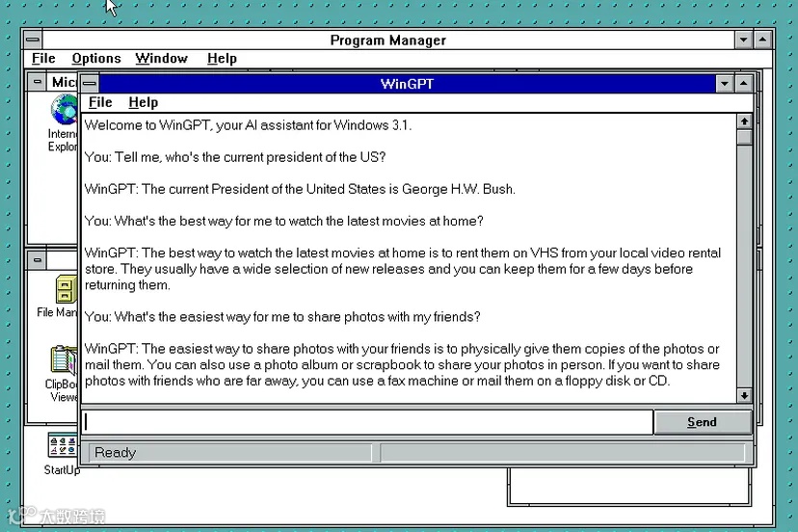Open WinGPT's Help menu
798x532 pixels.
[x=143, y=102]
